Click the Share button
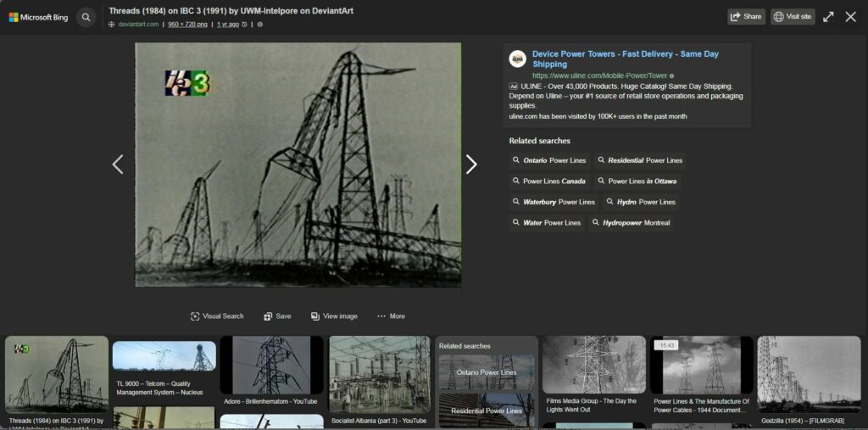Screen dimensions: 868x430 tap(746, 17)
